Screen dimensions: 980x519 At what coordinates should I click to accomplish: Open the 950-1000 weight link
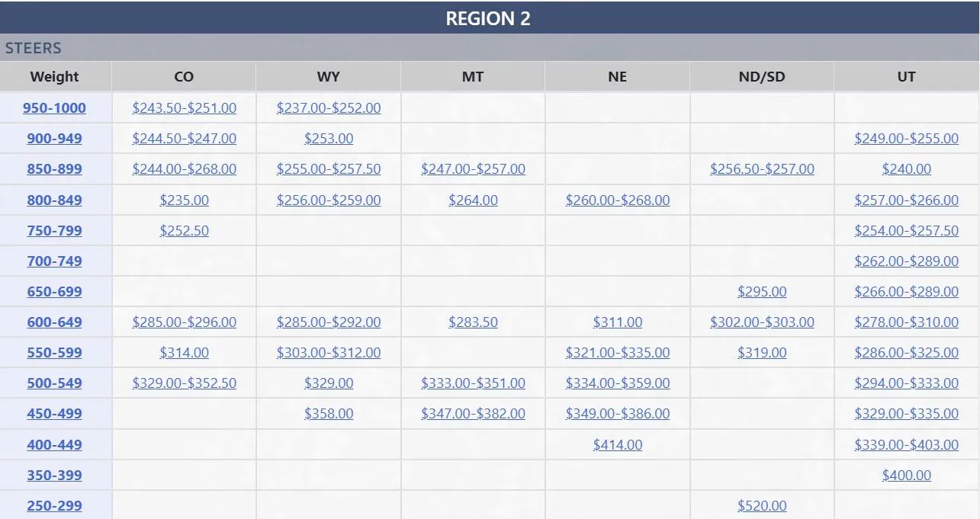[x=54, y=108]
